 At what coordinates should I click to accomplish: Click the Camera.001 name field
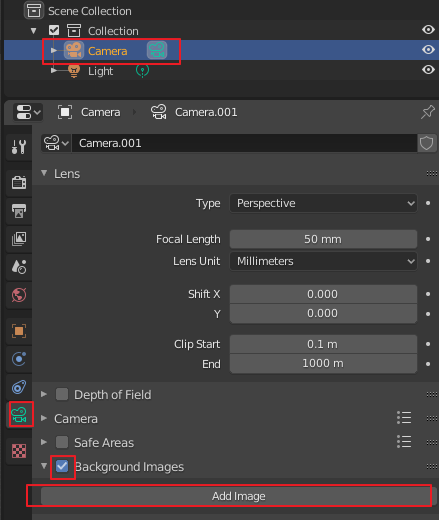[x=244, y=143]
